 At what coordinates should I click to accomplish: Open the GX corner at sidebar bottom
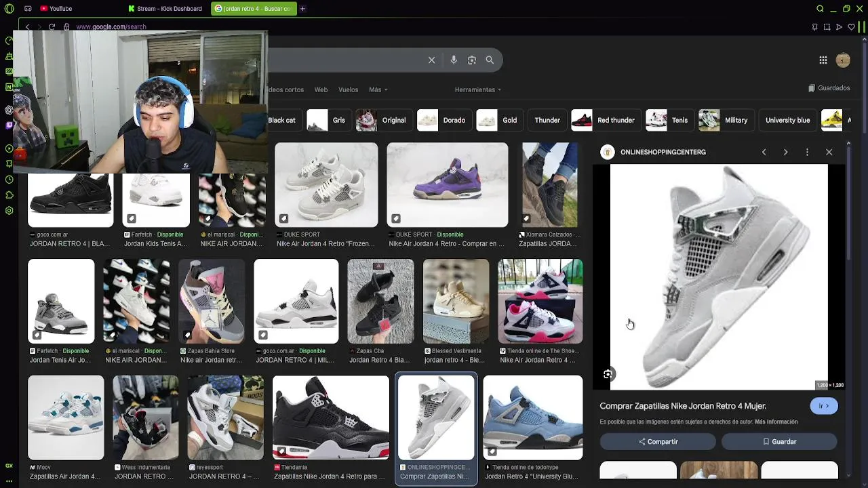[9, 466]
